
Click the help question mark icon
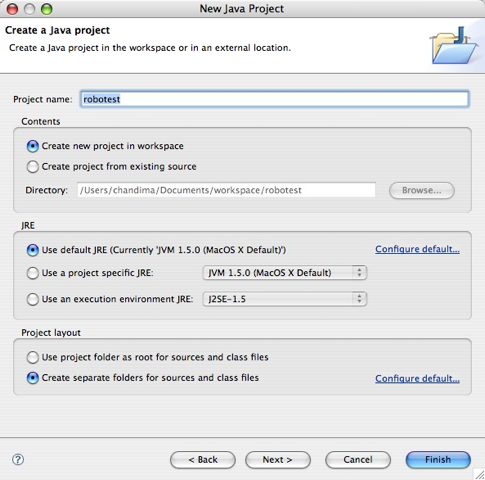[18, 460]
